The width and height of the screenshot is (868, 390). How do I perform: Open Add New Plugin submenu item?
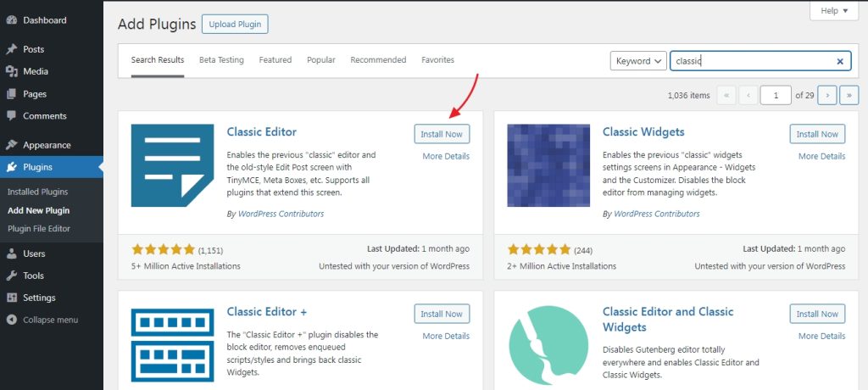tap(39, 210)
